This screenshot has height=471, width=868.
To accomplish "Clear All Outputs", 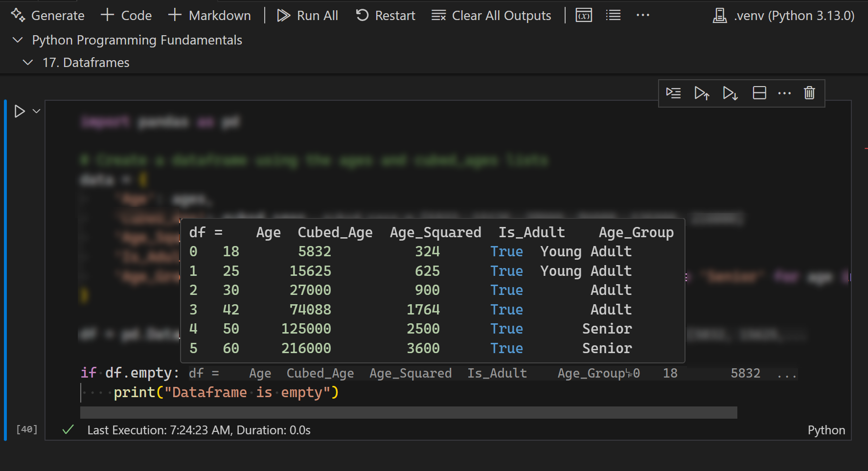I will click(x=491, y=15).
